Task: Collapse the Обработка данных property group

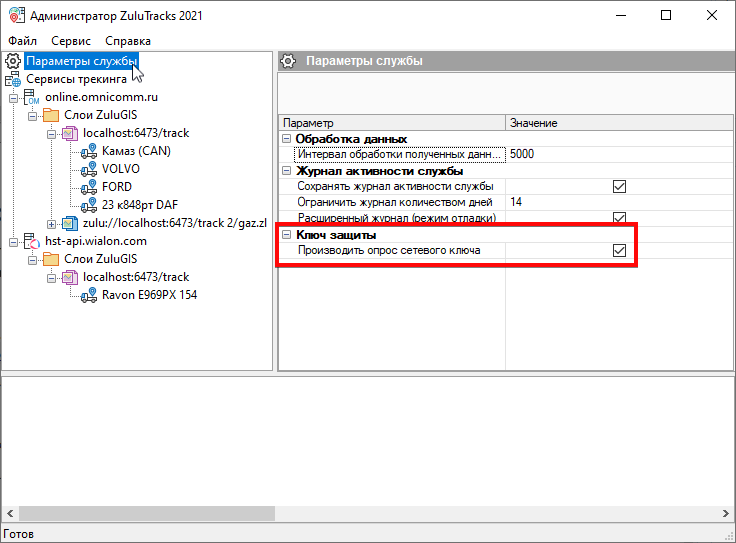Action: [288, 139]
